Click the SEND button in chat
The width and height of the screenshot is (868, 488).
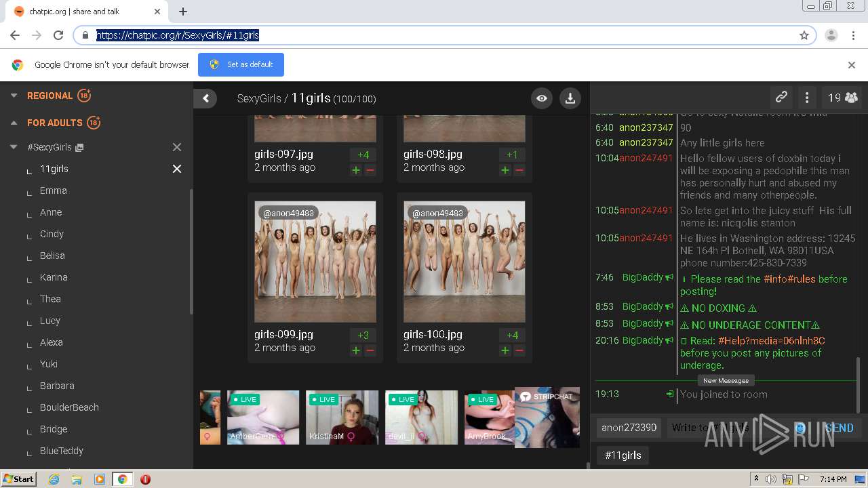(839, 428)
